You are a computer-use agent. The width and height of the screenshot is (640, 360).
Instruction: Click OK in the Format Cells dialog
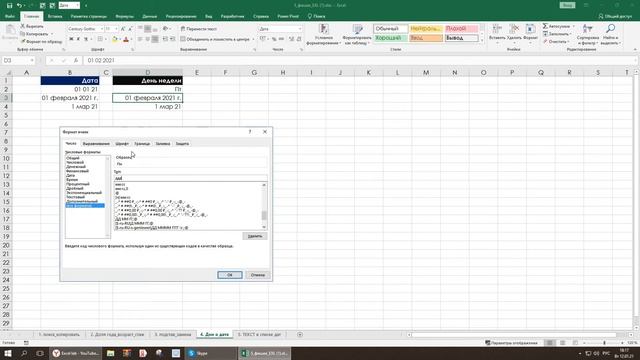pos(230,275)
